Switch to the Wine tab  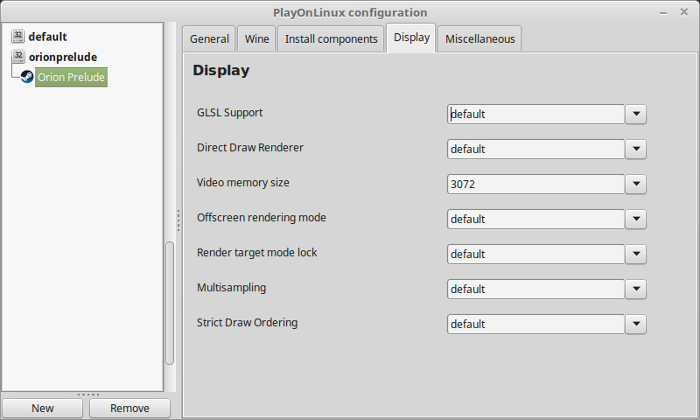(x=257, y=39)
